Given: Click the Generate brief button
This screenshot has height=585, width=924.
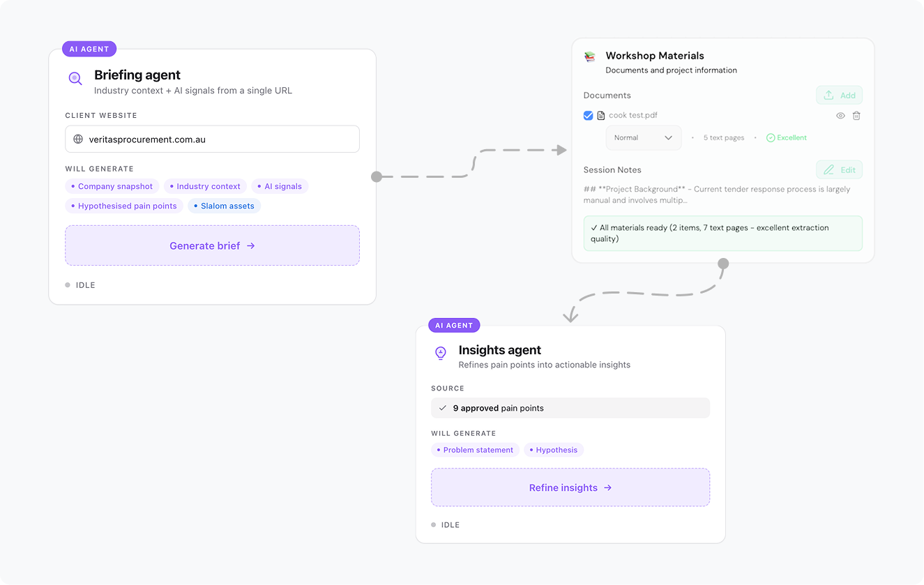Looking at the screenshot, I should 212,245.
